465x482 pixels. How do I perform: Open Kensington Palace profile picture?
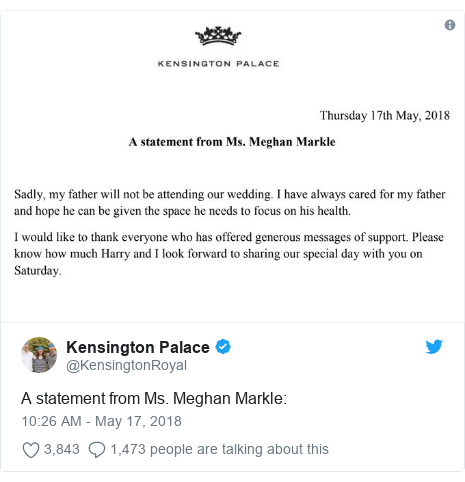click(39, 355)
